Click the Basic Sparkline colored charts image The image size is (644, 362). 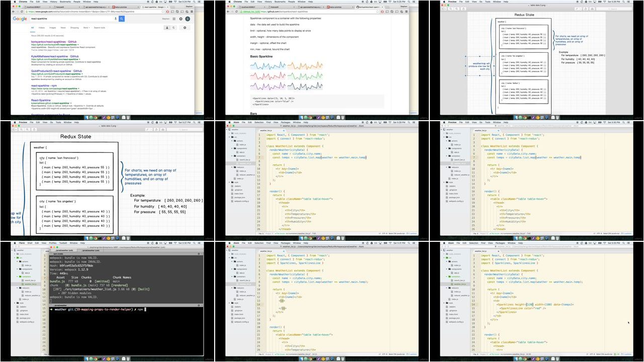coord(287,75)
